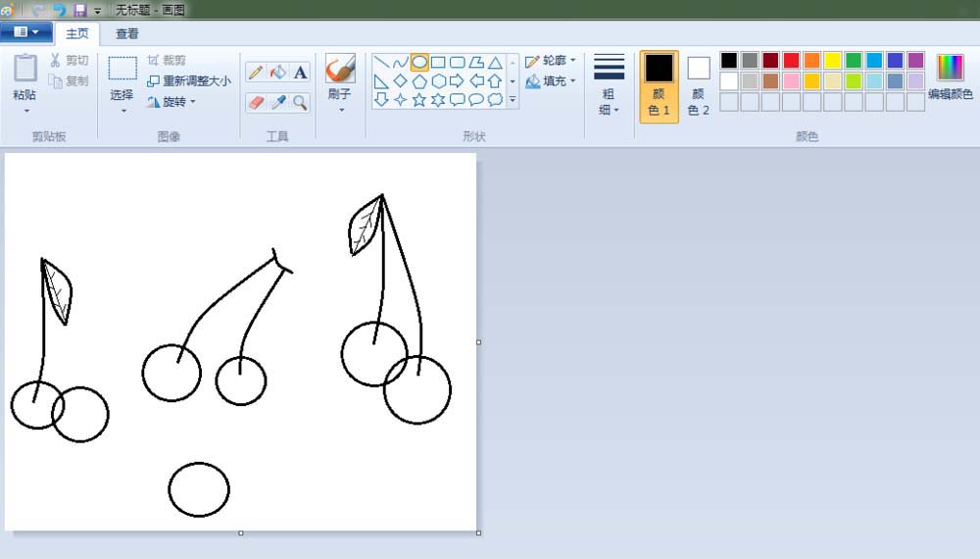Click the Brushes icon
The width and height of the screenshot is (980, 559).
click(x=341, y=69)
